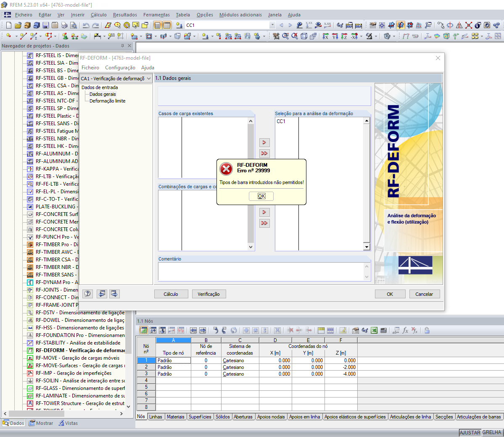This screenshot has width=504, height=437.
Task: Click the navigator vertical scrollbar down arrow
Action: click(x=128, y=406)
